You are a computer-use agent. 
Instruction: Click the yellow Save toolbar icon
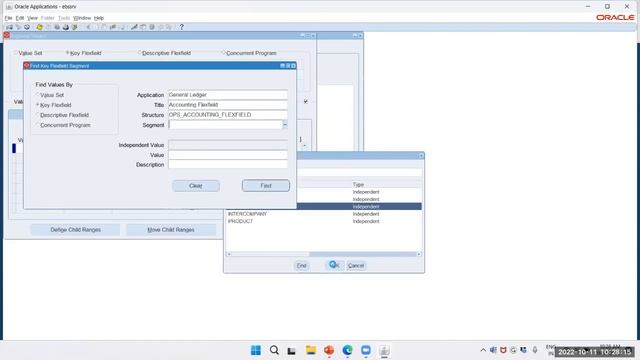pyautogui.click(x=39, y=27)
